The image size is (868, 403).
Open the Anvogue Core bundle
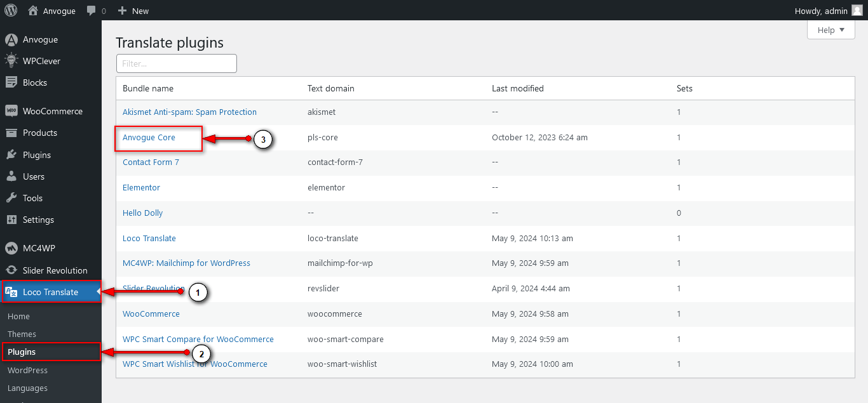pos(149,137)
